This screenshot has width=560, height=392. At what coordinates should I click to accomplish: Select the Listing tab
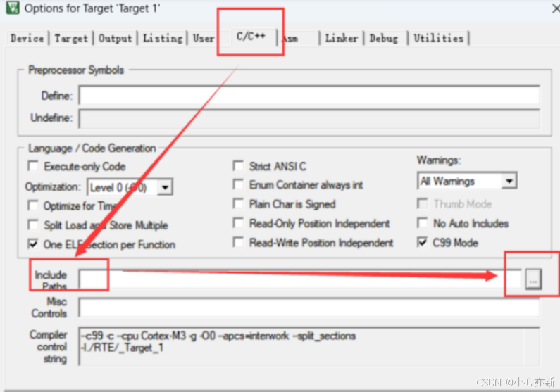(163, 38)
